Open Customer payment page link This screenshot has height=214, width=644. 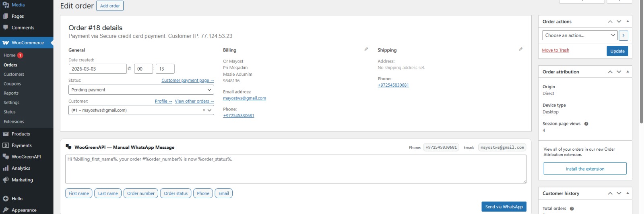(x=188, y=81)
